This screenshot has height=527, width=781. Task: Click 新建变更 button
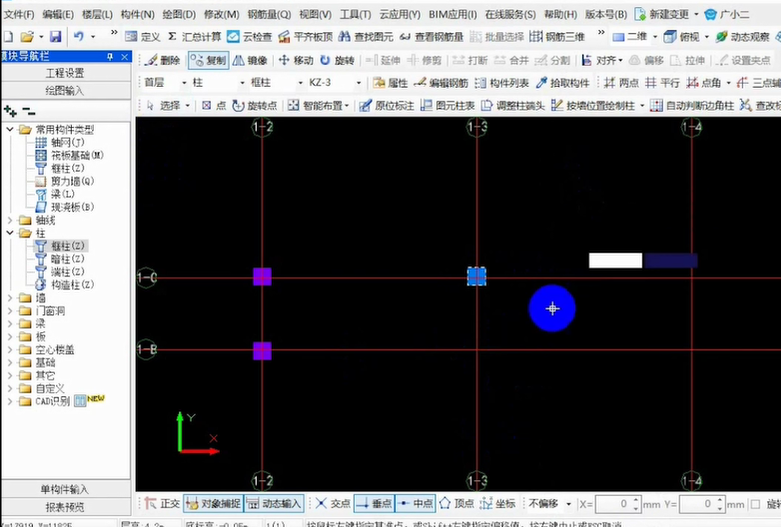coord(662,14)
